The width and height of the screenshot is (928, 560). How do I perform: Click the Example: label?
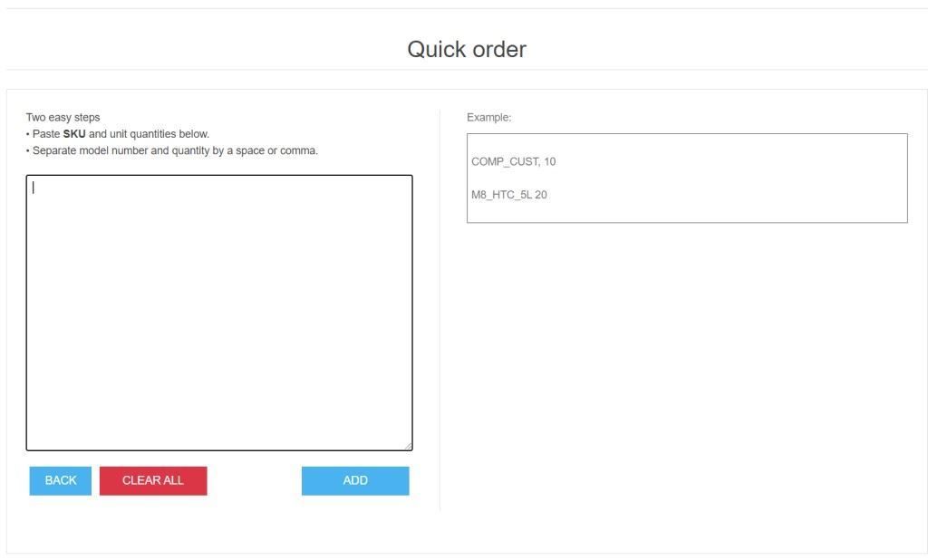coord(488,117)
